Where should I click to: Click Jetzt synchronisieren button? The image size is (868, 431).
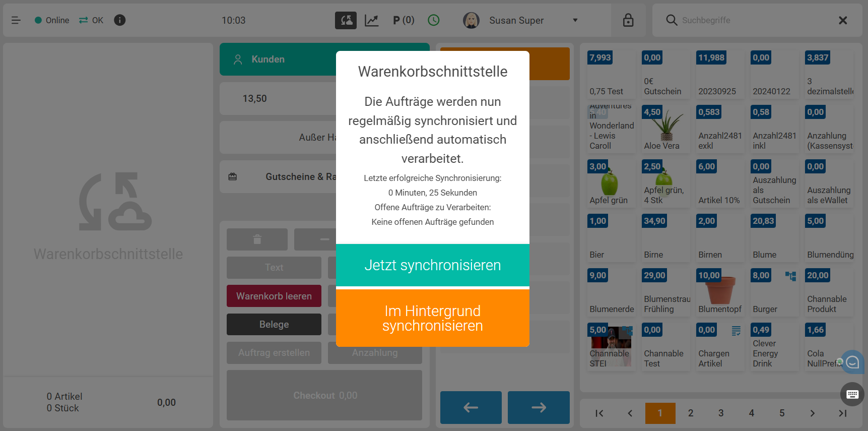pyautogui.click(x=432, y=265)
